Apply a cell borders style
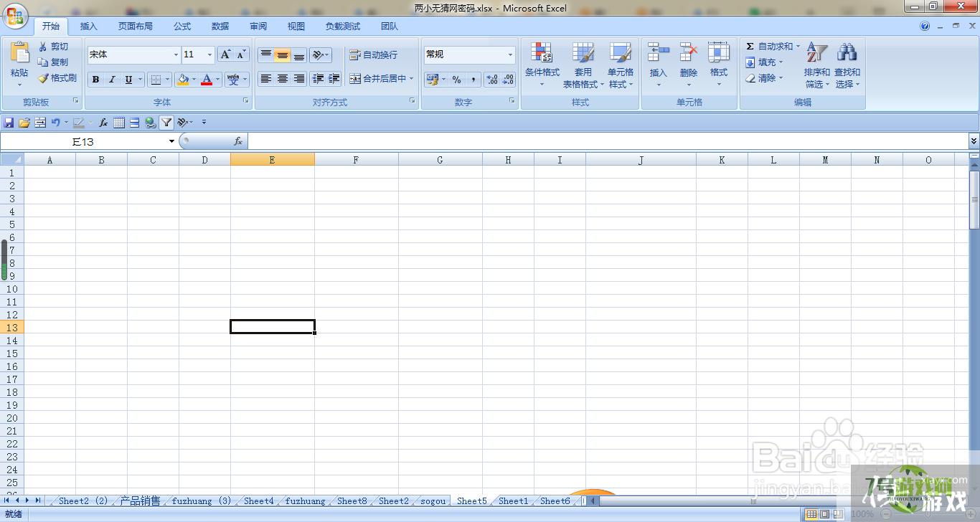Viewport: 980px width, 522px height. pos(156,80)
